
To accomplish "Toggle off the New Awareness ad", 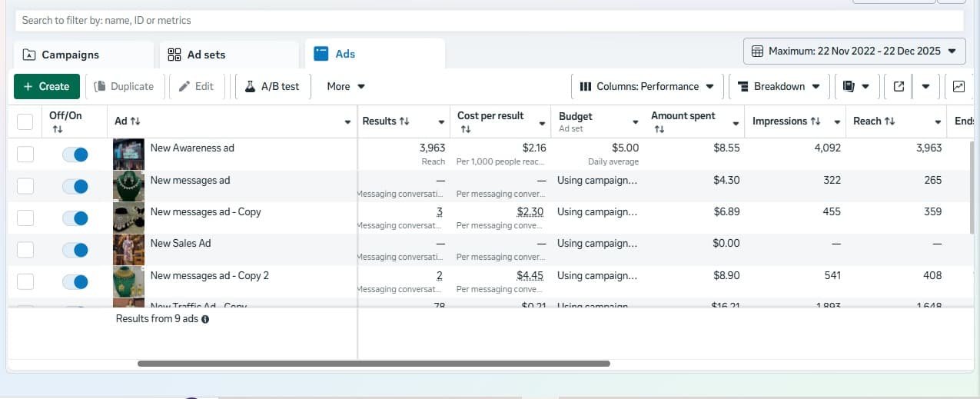I will 75,155.
